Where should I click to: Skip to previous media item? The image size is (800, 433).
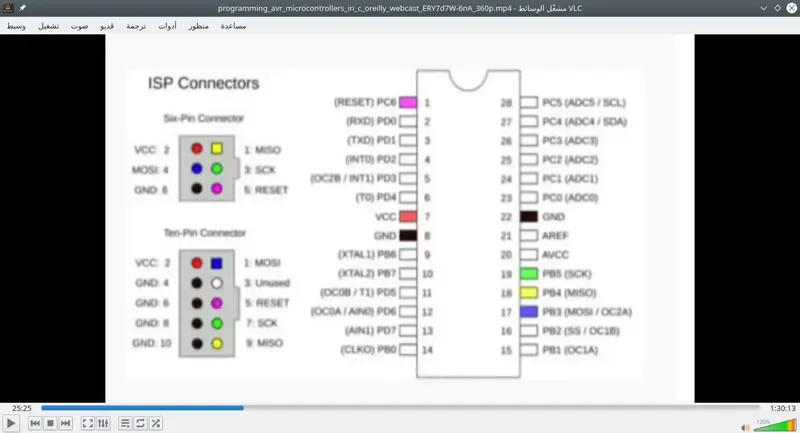[x=35, y=424]
